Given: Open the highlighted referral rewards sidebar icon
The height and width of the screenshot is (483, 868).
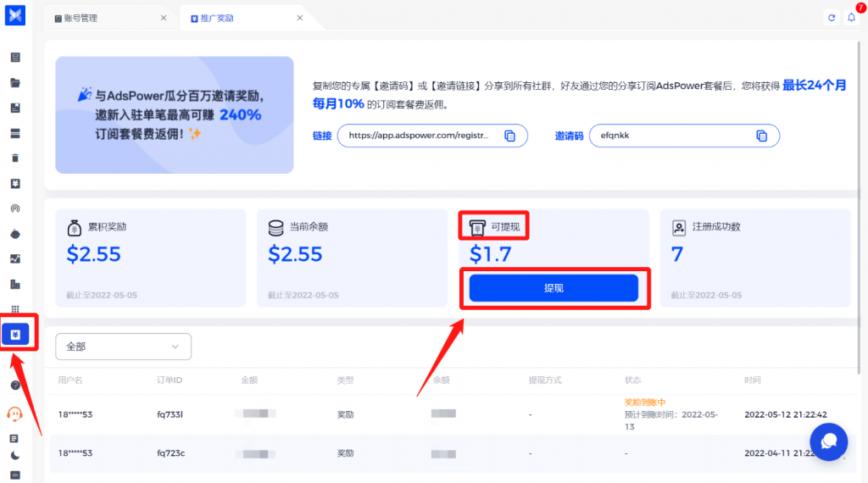Looking at the screenshot, I should tap(15, 334).
